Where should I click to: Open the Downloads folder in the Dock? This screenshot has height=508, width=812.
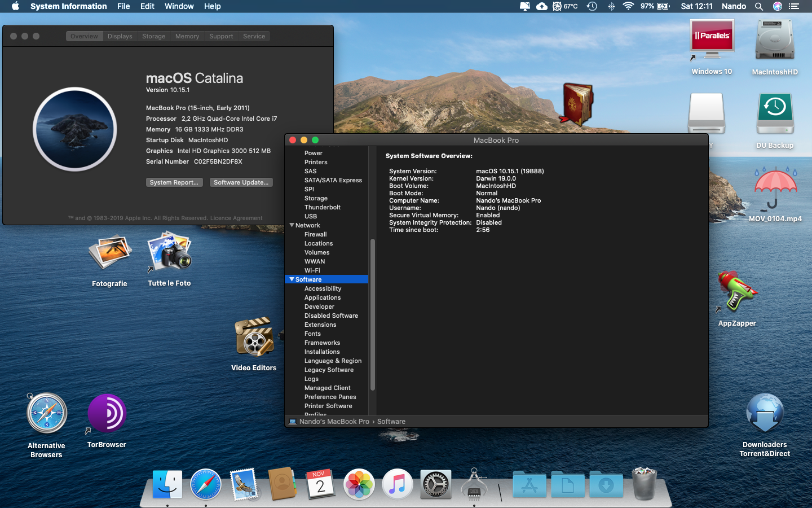606,484
